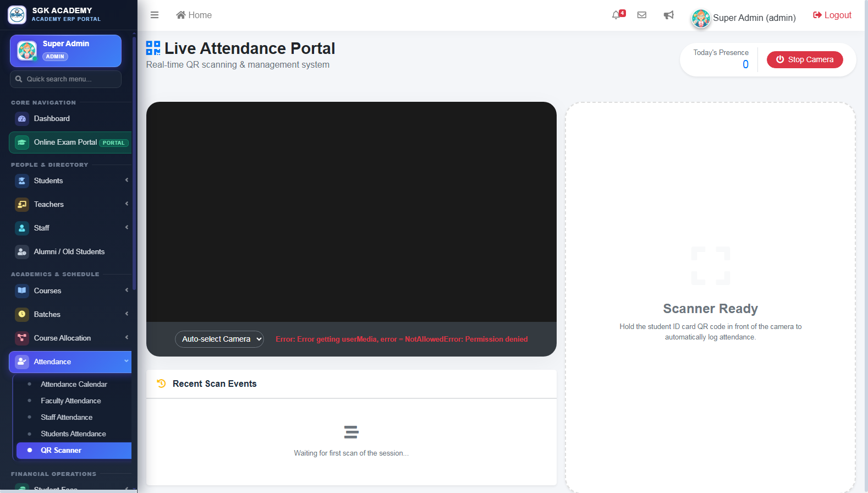Click the Super Admin (admin) name
This screenshot has width=868, height=493.
click(x=755, y=18)
